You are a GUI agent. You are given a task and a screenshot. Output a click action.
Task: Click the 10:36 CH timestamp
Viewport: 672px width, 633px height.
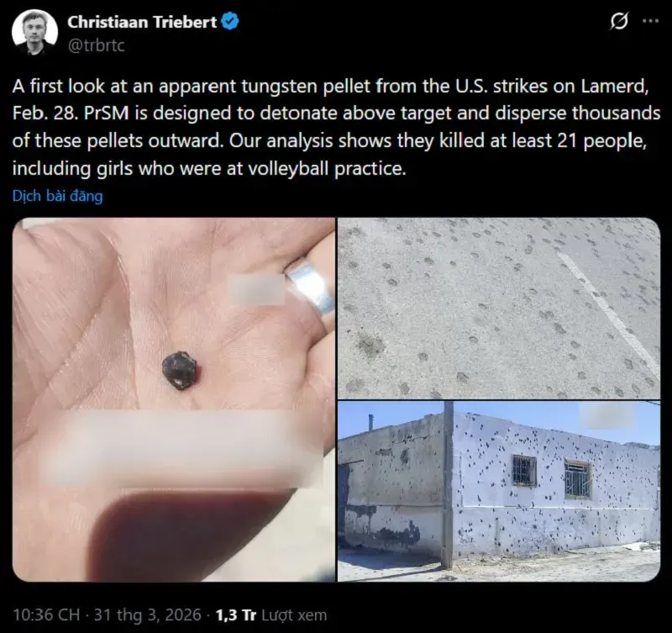[x=46, y=615]
